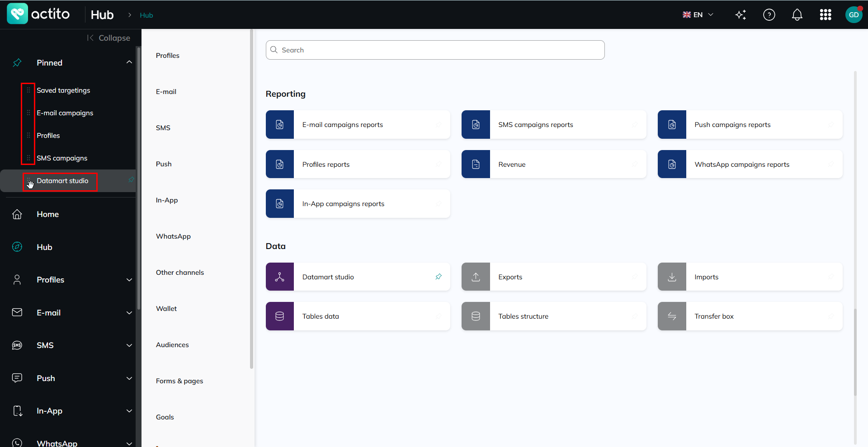Viewport: 868px width, 447px height.
Task: Click the main content vertical scrollbar
Action: pyautogui.click(x=855, y=353)
